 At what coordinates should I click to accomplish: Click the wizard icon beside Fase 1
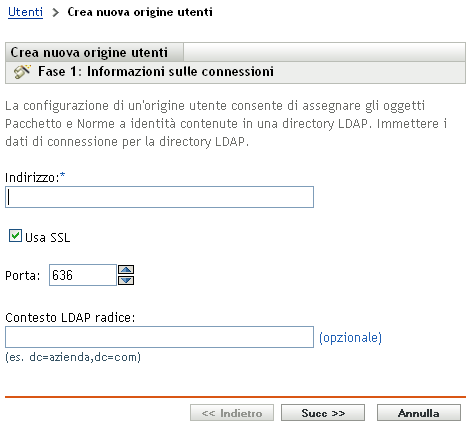(22, 72)
